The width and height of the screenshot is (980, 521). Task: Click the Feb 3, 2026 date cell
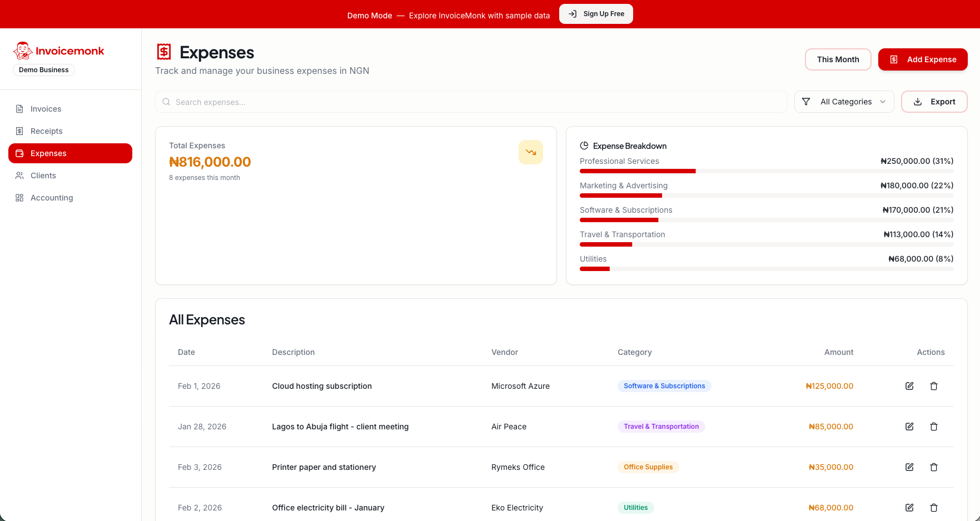(x=200, y=467)
